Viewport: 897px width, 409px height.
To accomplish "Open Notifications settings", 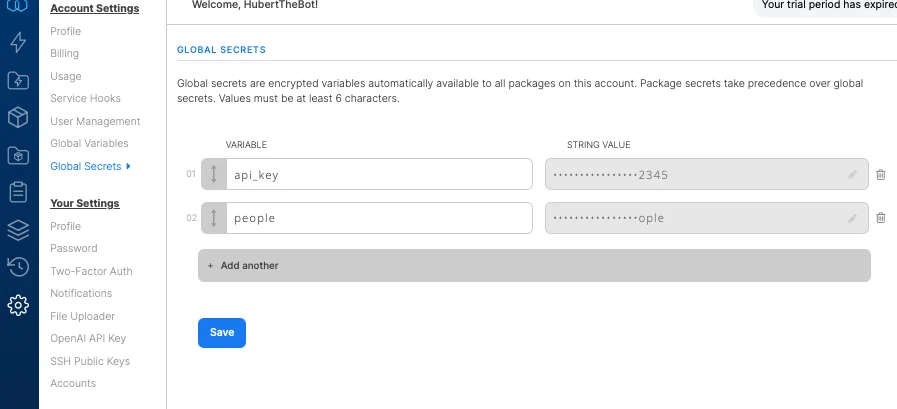I will 81,293.
